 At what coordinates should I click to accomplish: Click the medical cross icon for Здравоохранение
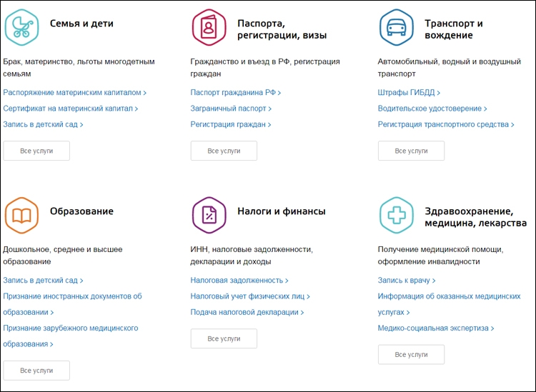(x=396, y=215)
